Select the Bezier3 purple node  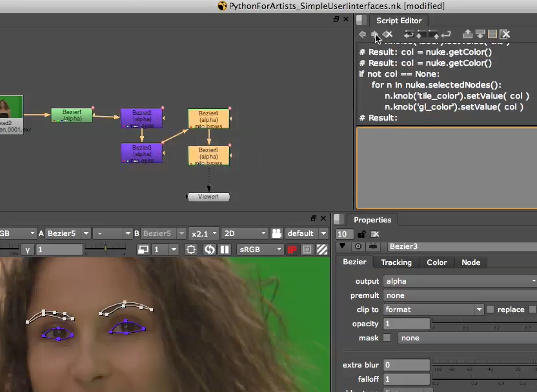pyautogui.click(x=140, y=154)
